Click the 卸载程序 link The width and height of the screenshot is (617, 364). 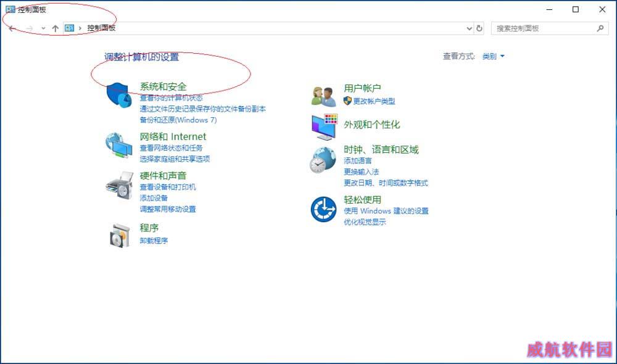154,240
